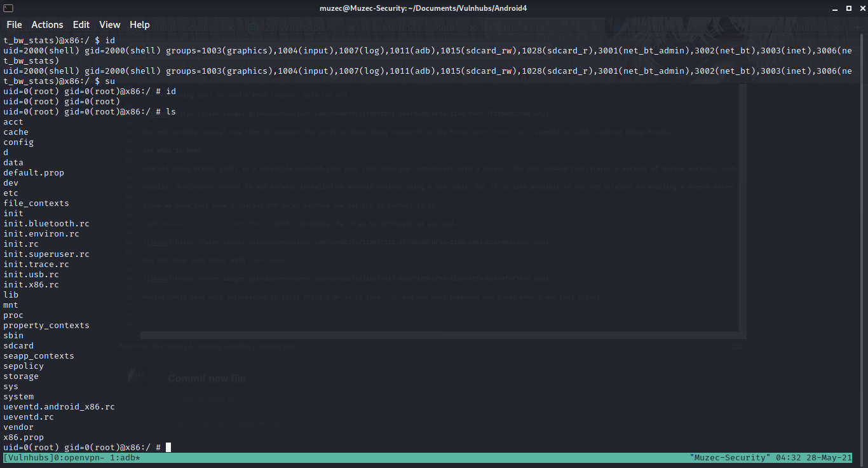Click the "init.environ.rc" file name

[x=41, y=234]
